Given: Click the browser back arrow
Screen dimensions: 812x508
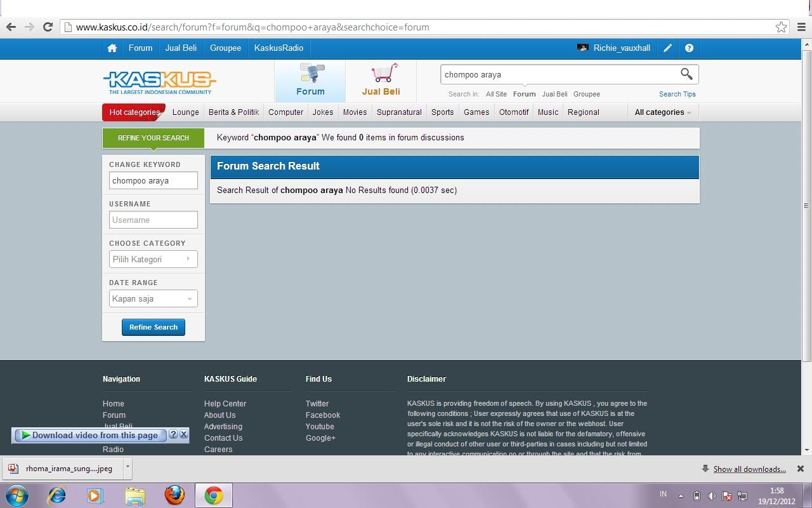Looking at the screenshot, I should pos(11,27).
